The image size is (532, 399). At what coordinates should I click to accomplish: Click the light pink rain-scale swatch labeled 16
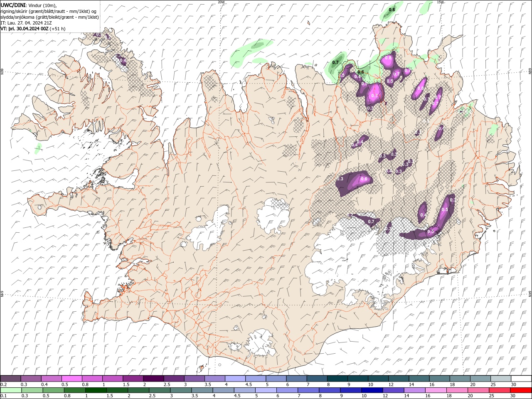pos(435,390)
